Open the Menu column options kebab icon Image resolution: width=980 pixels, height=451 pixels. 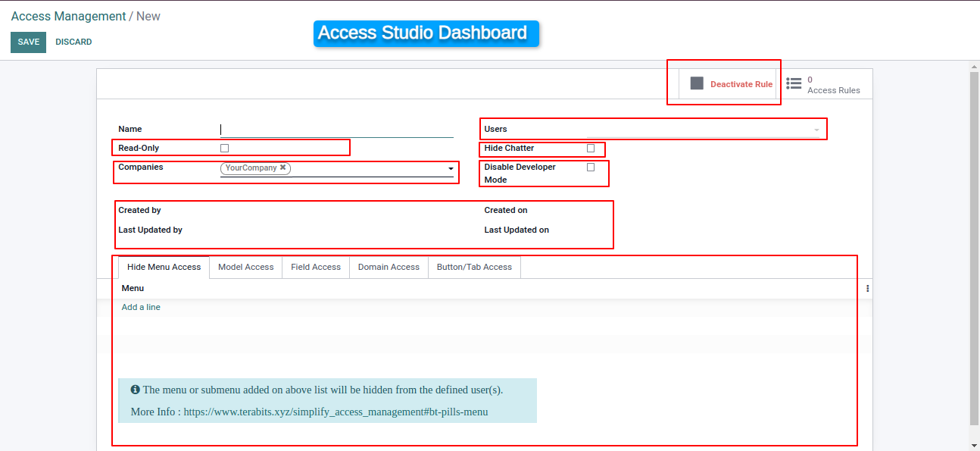(x=867, y=289)
